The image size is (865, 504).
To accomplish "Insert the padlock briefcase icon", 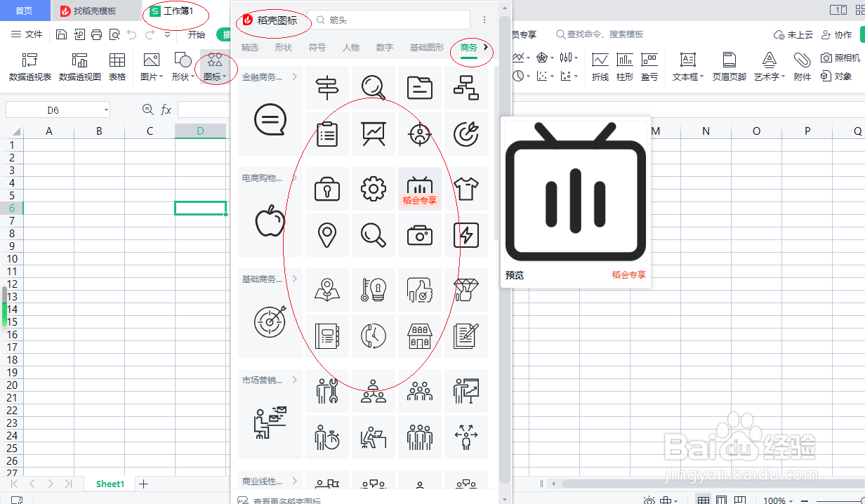I will [x=327, y=189].
